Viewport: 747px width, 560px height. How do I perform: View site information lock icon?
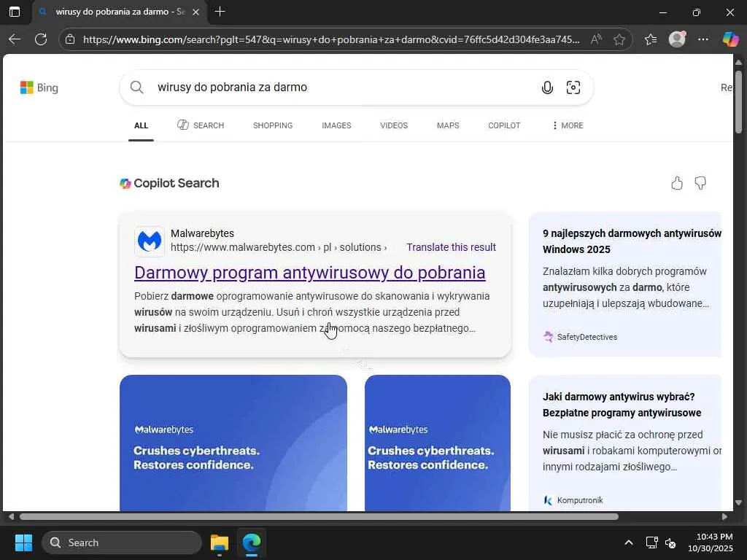pyautogui.click(x=70, y=39)
